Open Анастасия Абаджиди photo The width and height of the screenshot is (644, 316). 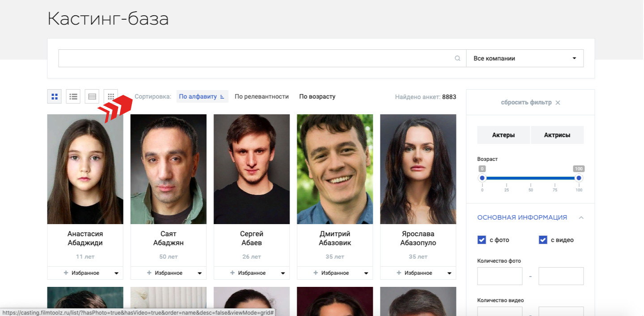point(85,169)
